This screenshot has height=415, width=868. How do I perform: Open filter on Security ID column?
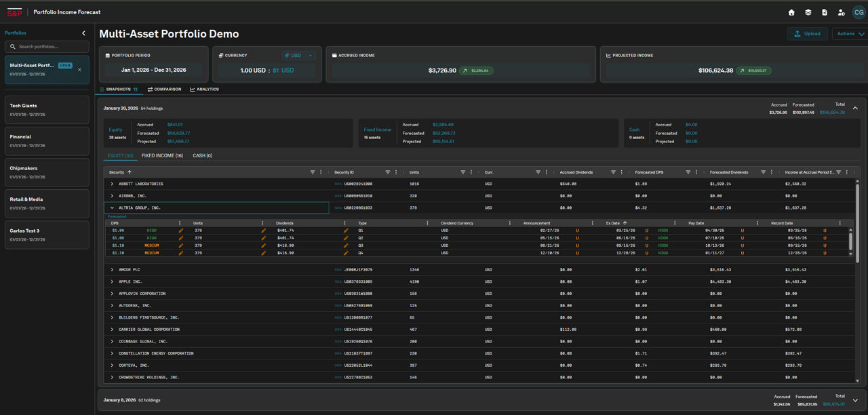click(388, 172)
